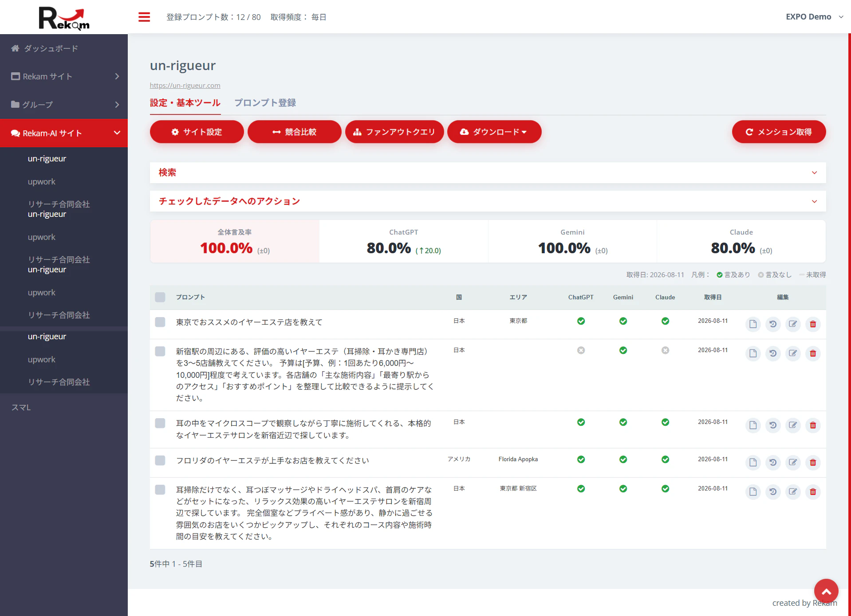Click the Rekam logo
Viewport: 851px width, 616px height.
[x=64, y=18]
